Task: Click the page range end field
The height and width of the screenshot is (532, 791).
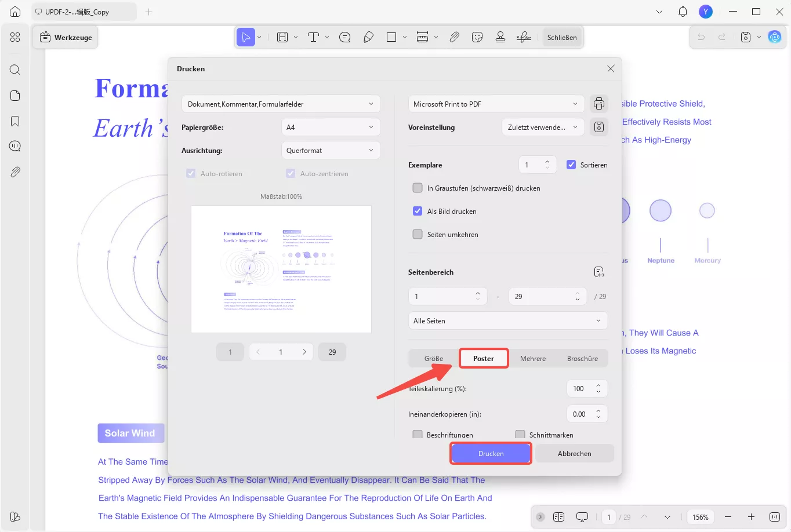Action: 548,296
